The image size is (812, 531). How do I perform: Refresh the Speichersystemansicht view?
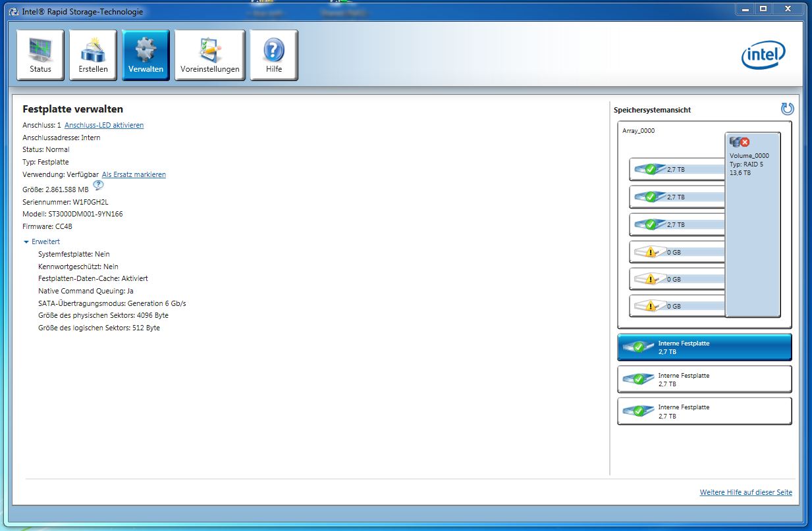coord(787,109)
